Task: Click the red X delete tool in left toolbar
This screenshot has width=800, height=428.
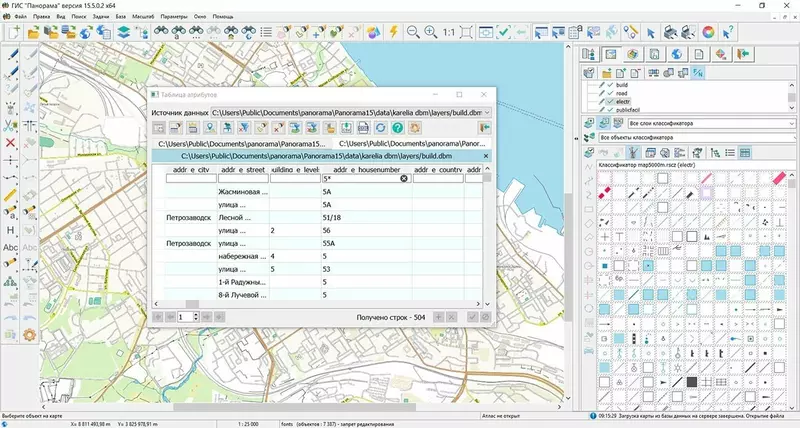Action: pyautogui.click(x=11, y=142)
